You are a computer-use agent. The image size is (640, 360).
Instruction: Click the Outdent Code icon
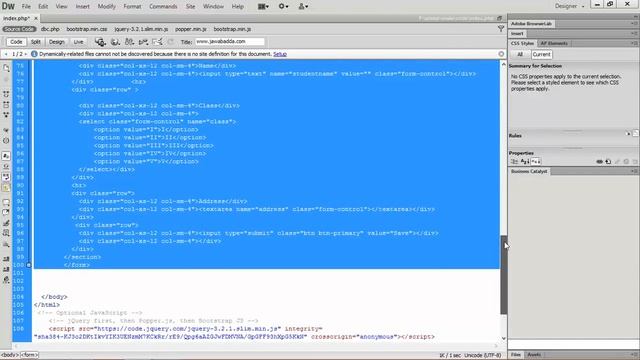pos(6,269)
